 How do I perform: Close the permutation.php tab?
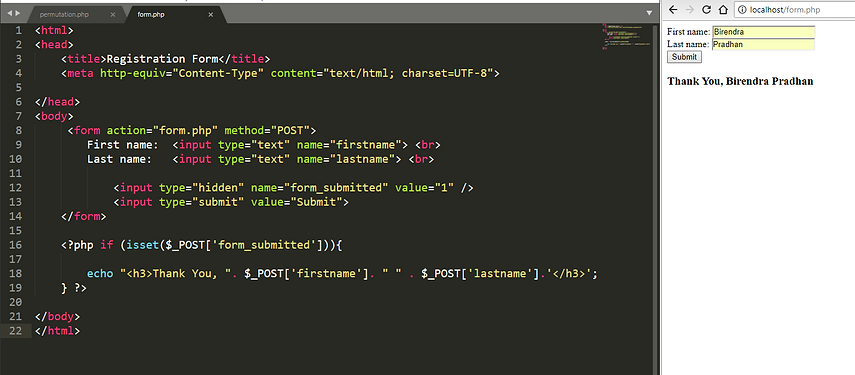click(113, 15)
